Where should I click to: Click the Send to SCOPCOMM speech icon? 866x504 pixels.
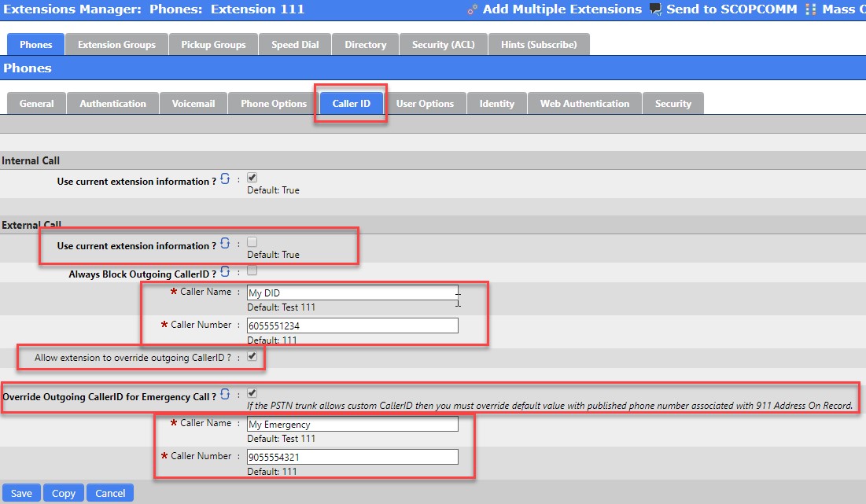click(655, 10)
